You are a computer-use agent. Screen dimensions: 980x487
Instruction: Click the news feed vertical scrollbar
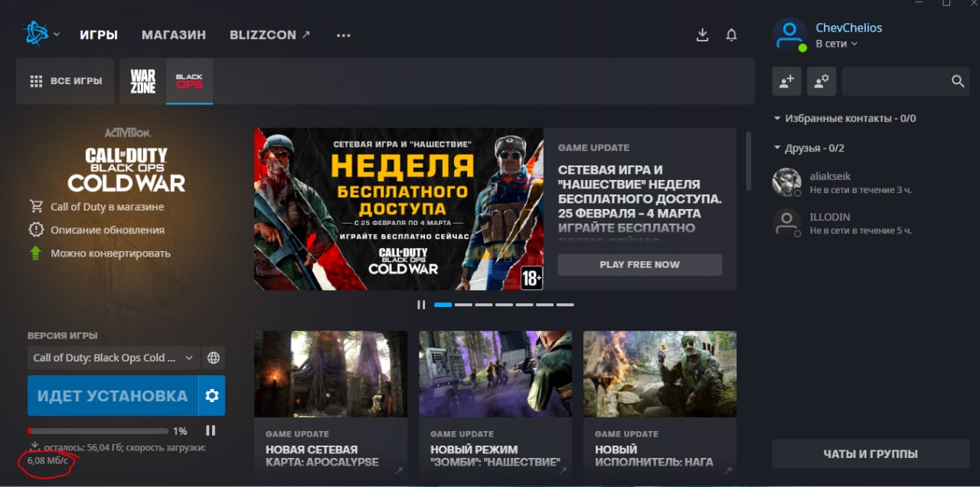749,161
